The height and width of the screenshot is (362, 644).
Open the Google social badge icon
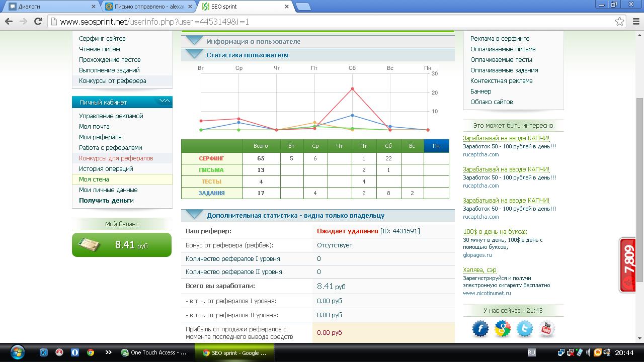click(502, 329)
